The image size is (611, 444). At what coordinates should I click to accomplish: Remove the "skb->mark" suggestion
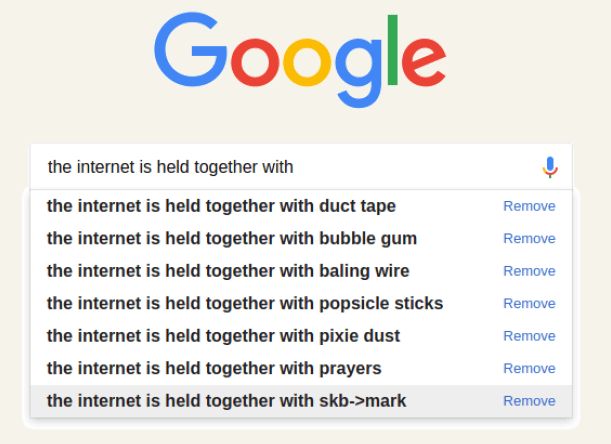pyautogui.click(x=529, y=401)
